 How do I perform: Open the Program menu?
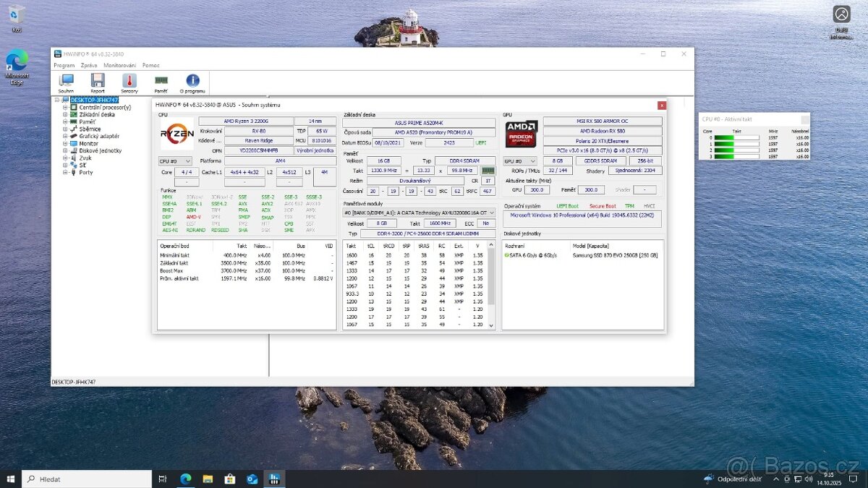[64, 64]
